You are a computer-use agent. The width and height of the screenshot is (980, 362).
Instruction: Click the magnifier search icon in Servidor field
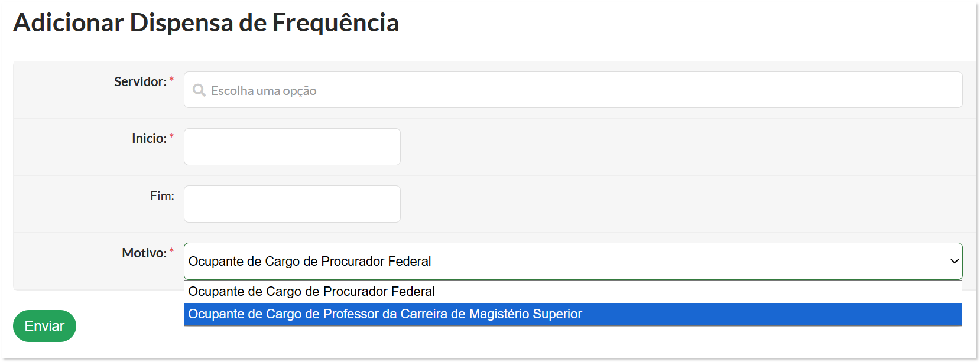pyautogui.click(x=199, y=90)
